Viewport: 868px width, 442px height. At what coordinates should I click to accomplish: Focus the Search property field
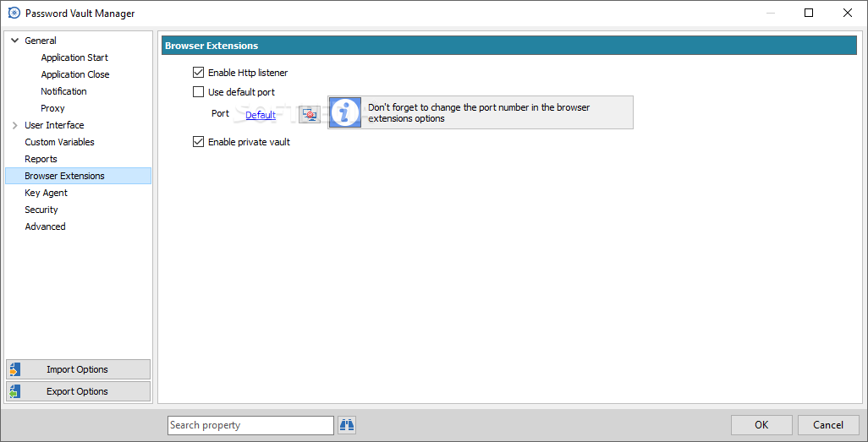250,425
